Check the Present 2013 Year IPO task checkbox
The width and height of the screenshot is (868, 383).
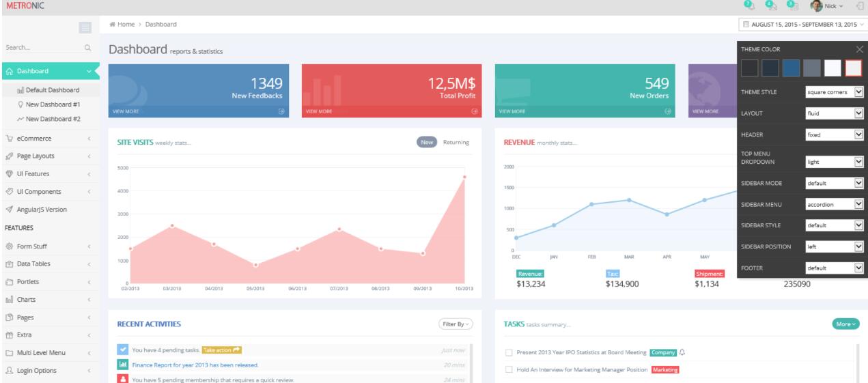click(508, 352)
